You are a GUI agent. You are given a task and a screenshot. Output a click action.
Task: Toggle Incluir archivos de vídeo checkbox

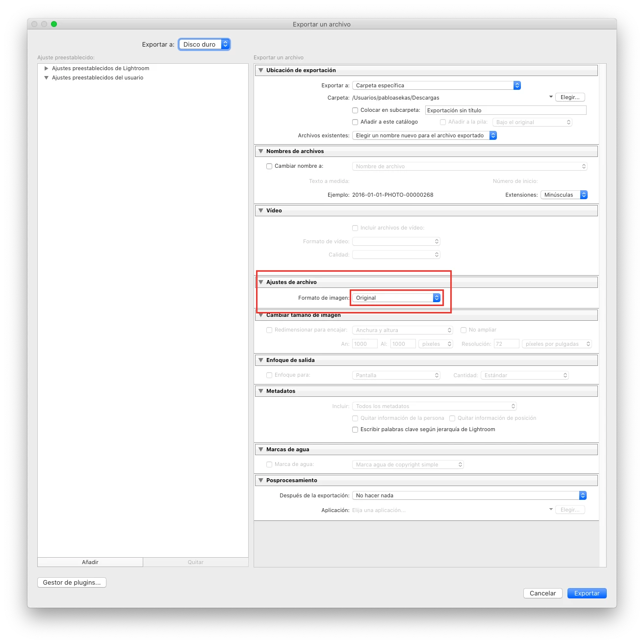pyautogui.click(x=355, y=228)
